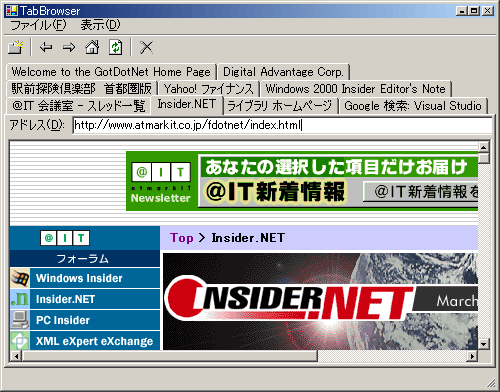Click the horizontal scrollbar thumb
Screen dimensions: 500x392
170,356
